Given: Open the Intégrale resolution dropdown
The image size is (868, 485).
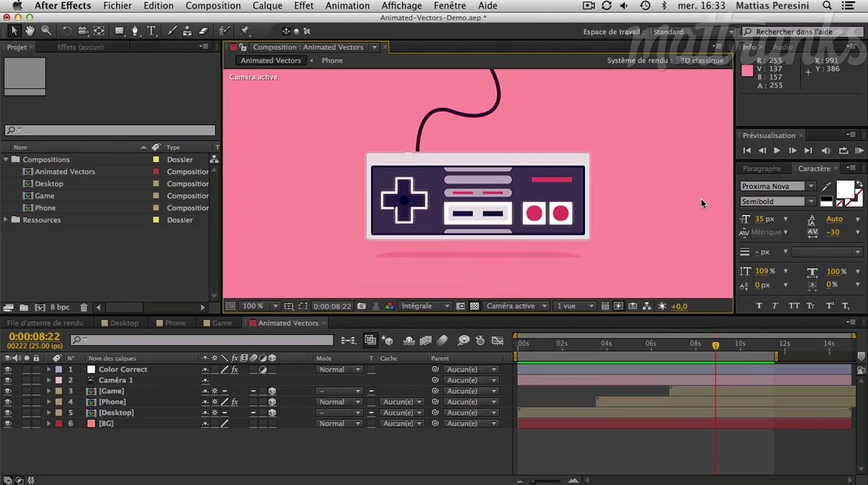Looking at the screenshot, I should [x=425, y=306].
